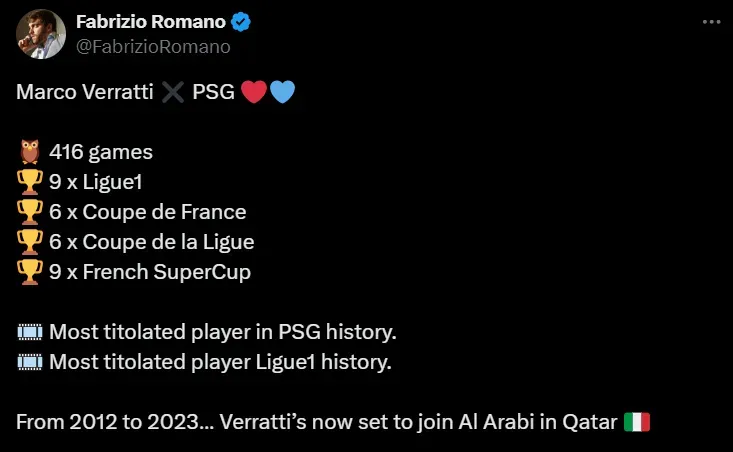
Task: Click the film icon beside PSG history line
Action: point(29,332)
